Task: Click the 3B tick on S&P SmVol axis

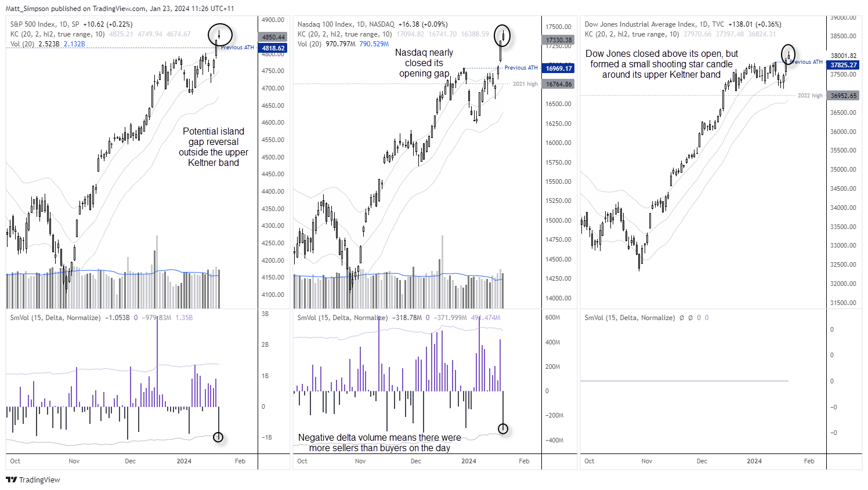Action: [265, 314]
